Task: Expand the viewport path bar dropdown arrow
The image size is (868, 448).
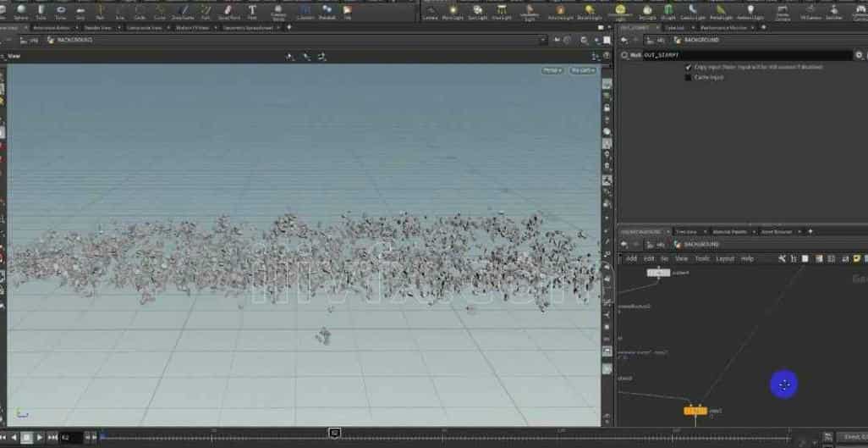Action: tap(543, 40)
